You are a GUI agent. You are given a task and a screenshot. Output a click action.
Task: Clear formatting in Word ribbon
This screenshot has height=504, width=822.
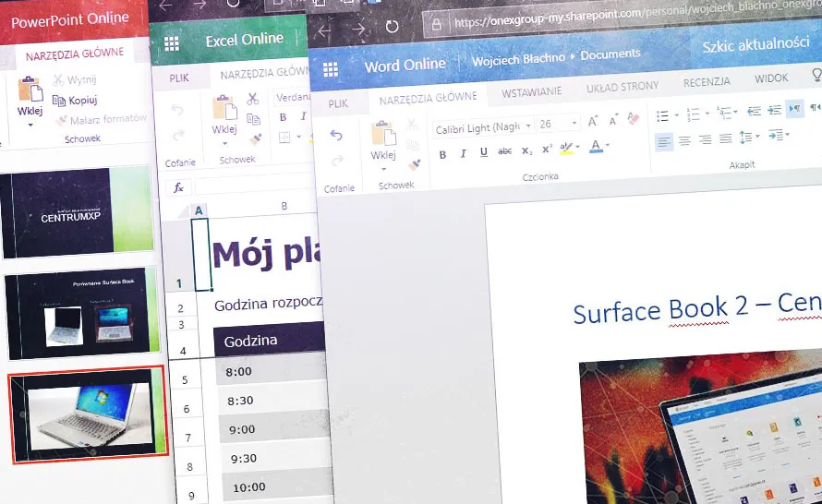click(634, 119)
